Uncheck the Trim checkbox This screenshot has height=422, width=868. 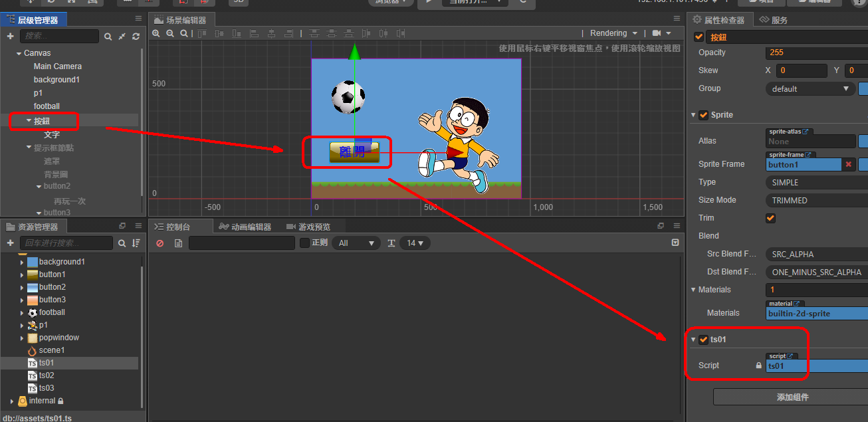pos(771,218)
